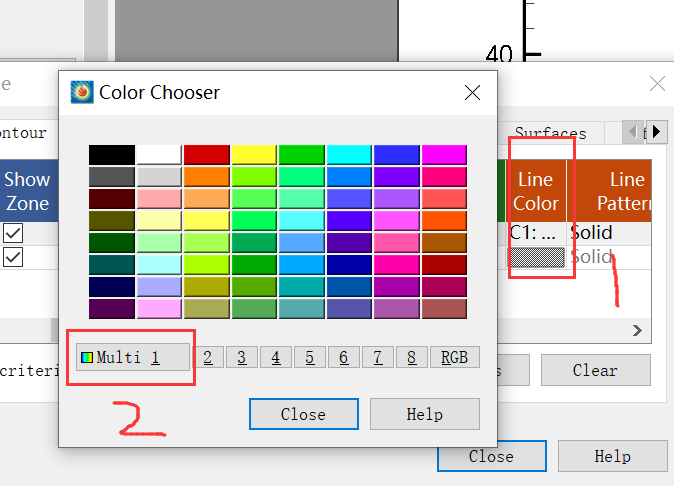This screenshot has width=674, height=486.
Task: Click the Clear button in Zone Style dialog
Action: 595,370
